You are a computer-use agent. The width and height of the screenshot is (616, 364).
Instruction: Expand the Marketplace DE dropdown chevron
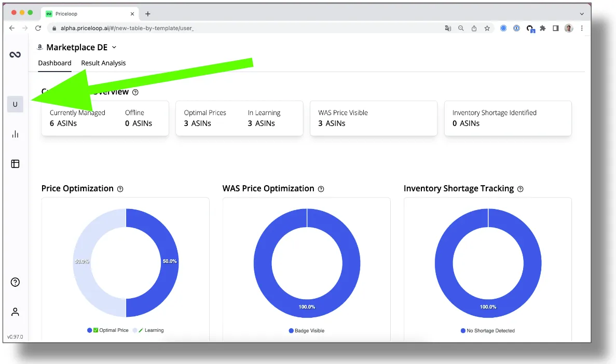(114, 47)
